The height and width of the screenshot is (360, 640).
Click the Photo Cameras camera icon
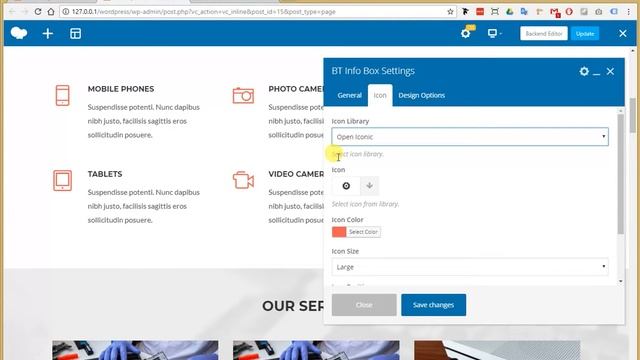(x=243, y=96)
